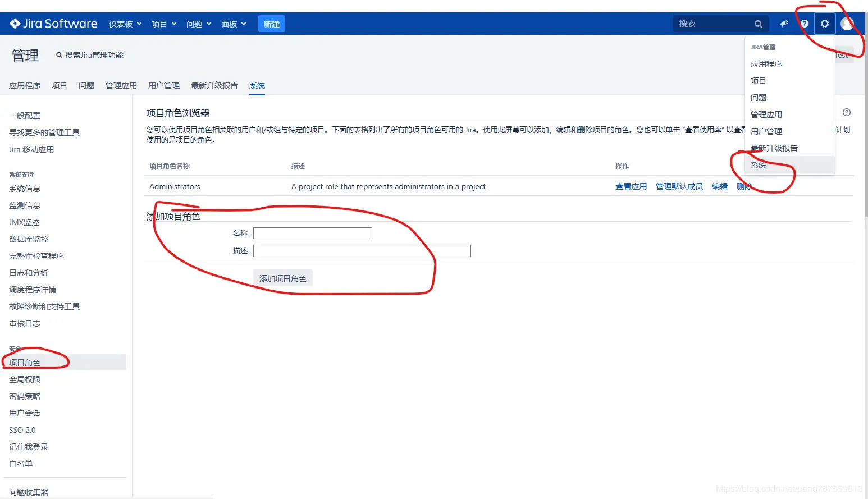Click the page help icon beside 项目角色浏览器

846,112
